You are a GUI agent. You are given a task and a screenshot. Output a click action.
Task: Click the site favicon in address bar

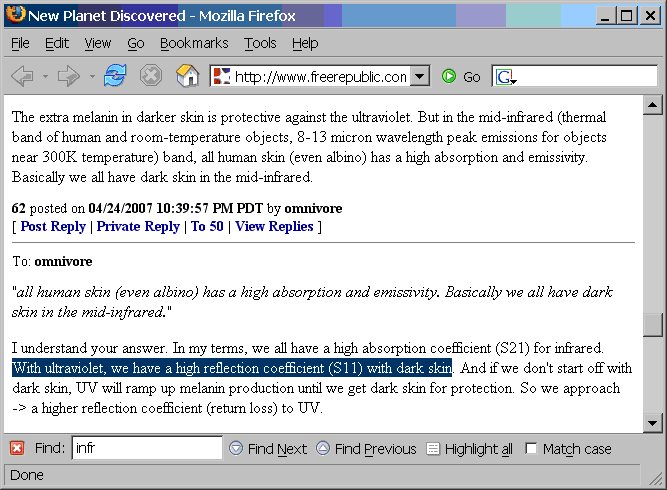click(x=222, y=77)
